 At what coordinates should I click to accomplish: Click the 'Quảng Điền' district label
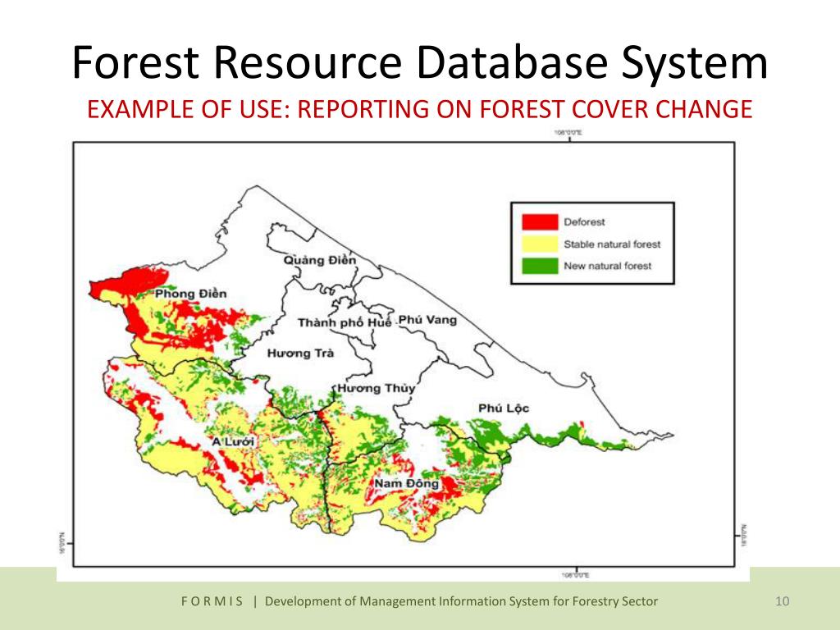[x=319, y=260]
